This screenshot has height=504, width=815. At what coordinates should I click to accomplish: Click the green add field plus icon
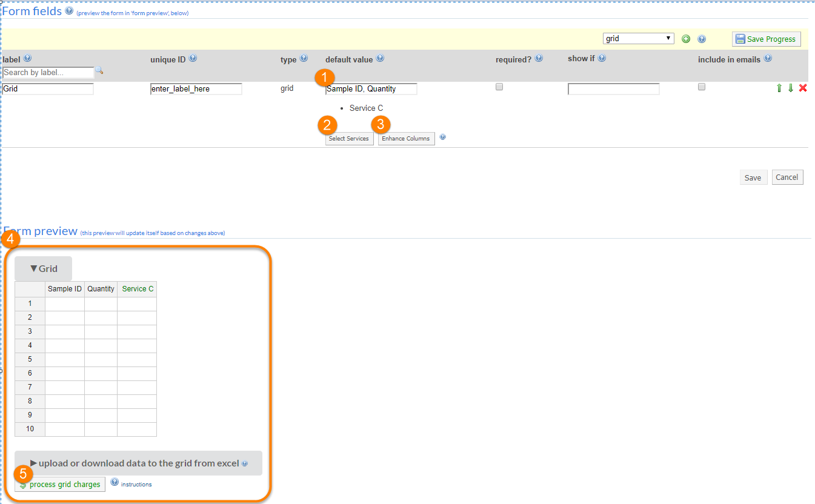pyautogui.click(x=686, y=39)
